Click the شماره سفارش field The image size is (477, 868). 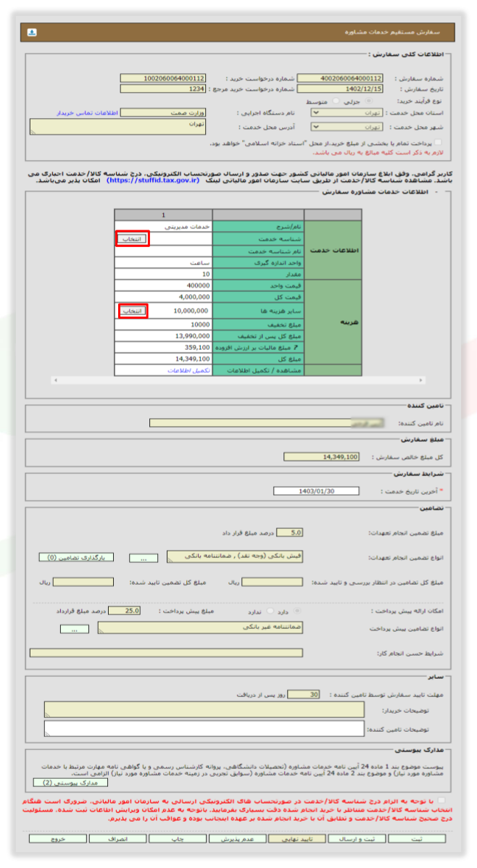click(340, 78)
